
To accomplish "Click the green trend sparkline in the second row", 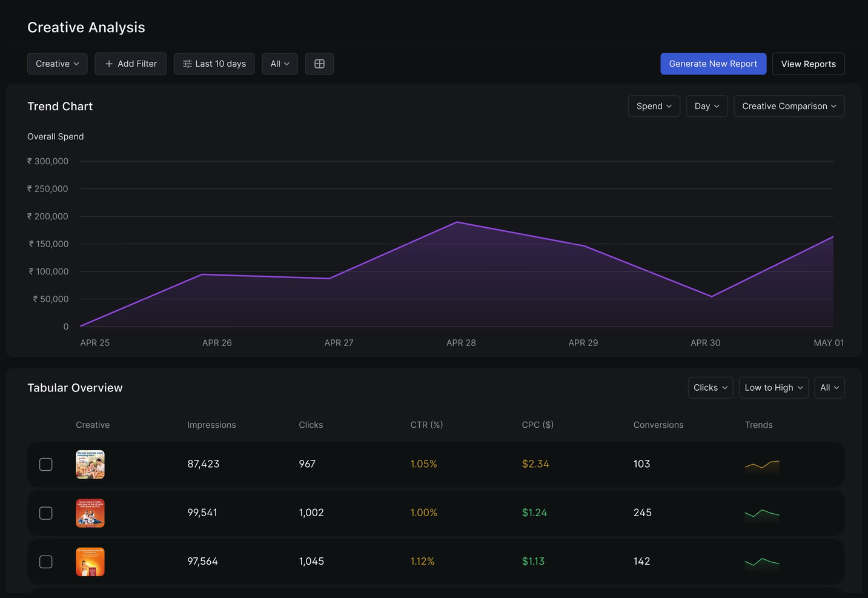I will tap(761, 513).
